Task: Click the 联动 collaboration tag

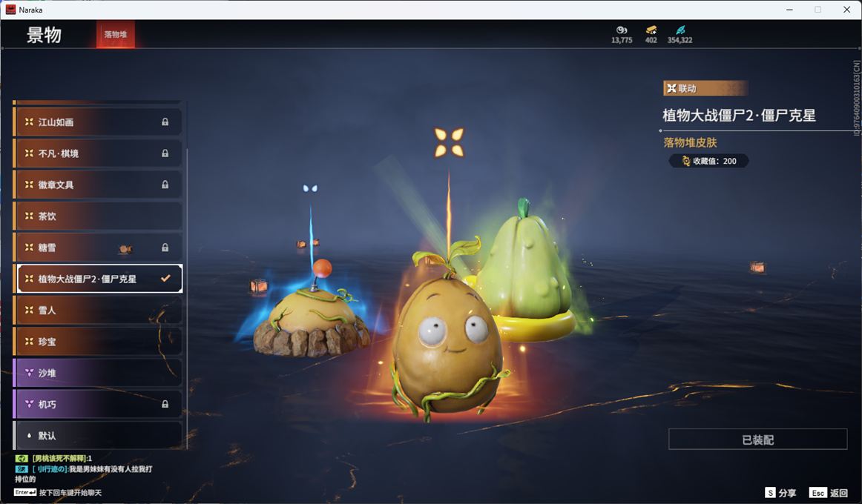Action: [x=705, y=88]
